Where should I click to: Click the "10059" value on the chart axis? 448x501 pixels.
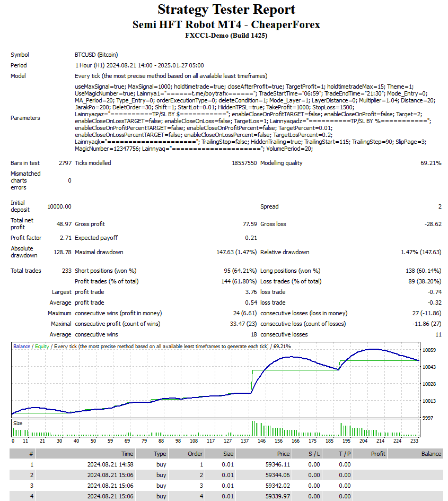click(429, 350)
